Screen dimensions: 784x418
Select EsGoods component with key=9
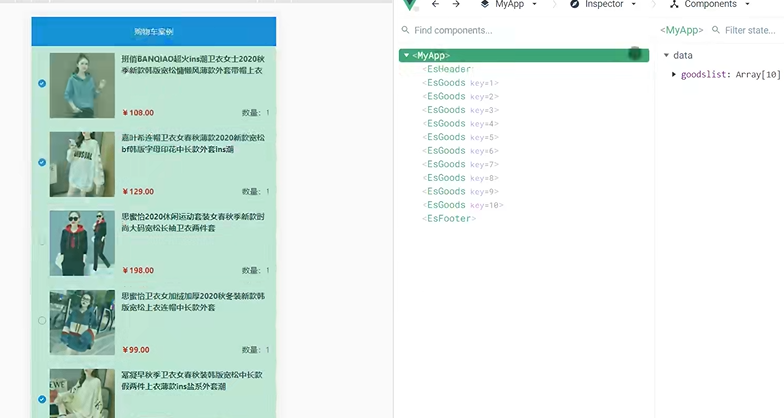click(460, 191)
